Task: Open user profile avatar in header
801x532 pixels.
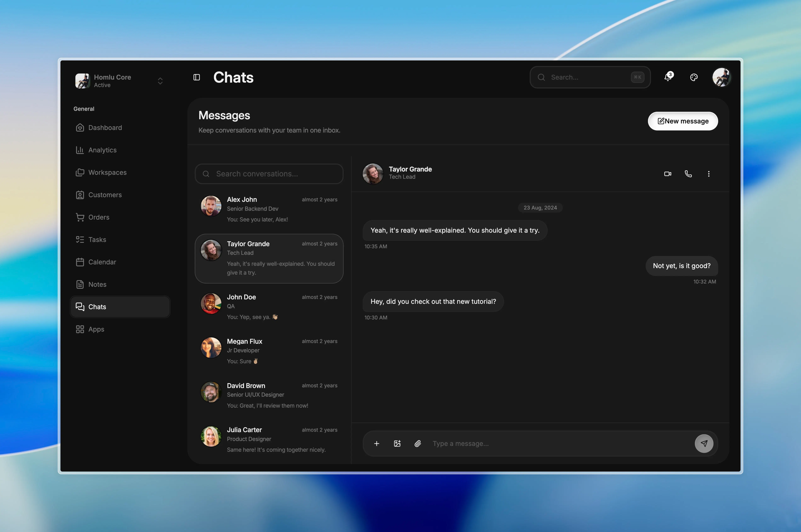Action: [722, 77]
